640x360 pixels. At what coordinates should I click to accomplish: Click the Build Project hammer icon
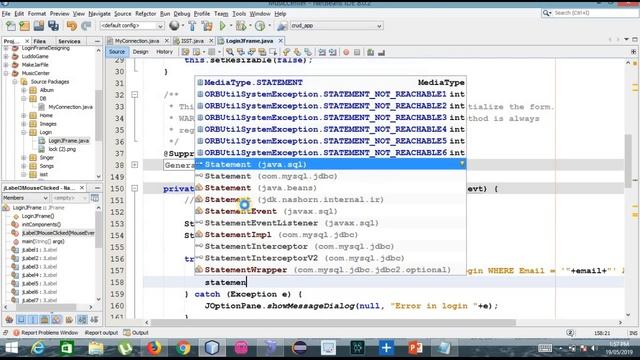coord(192,26)
